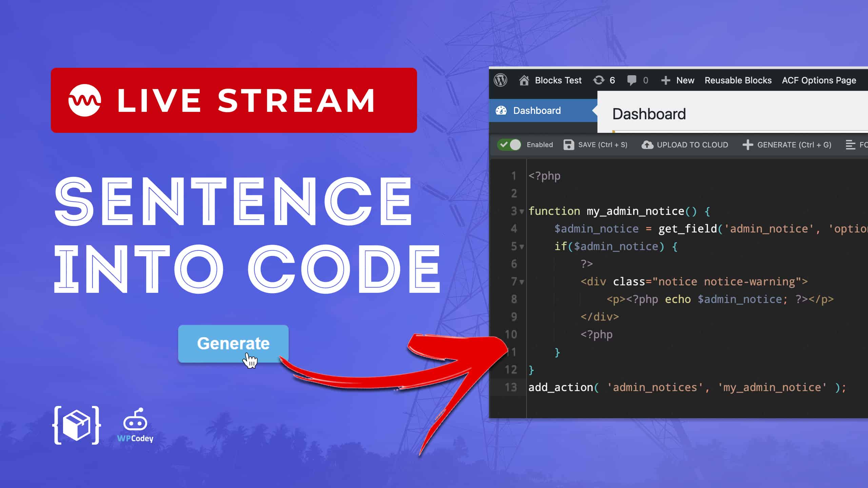The width and height of the screenshot is (868, 488).
Task: Click the wave logo in Live Stream banner
Action: (84, 100)
